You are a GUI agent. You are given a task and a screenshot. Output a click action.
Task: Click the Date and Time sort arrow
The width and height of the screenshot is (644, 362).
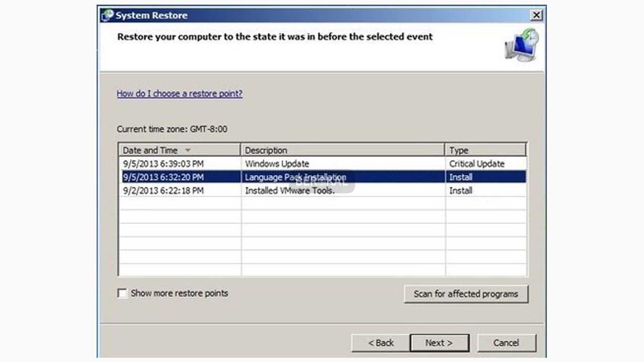point(188,150)
